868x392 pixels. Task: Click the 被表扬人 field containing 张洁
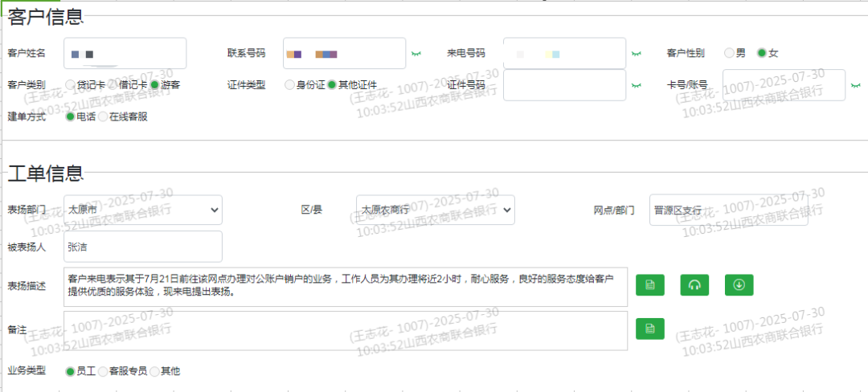142,247
